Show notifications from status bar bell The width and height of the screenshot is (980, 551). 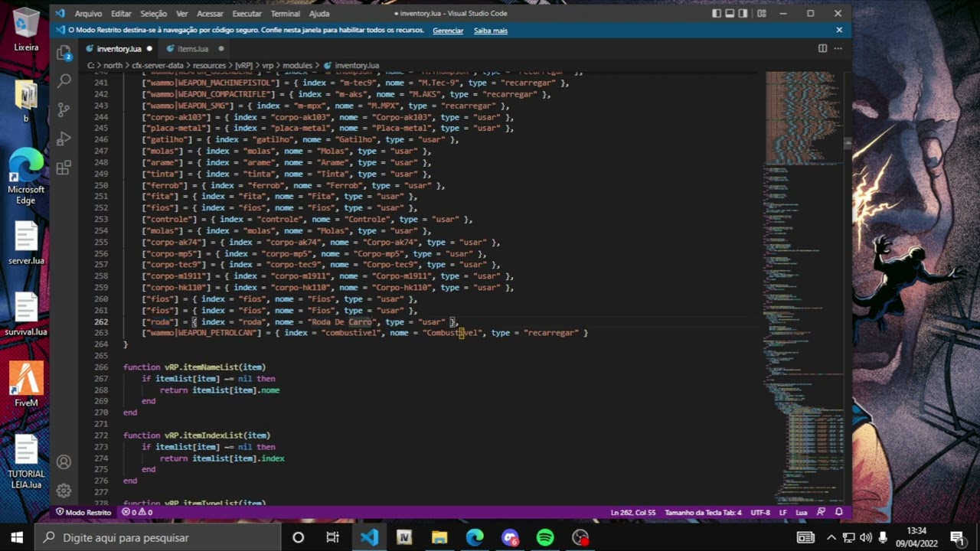pos(839,512)
